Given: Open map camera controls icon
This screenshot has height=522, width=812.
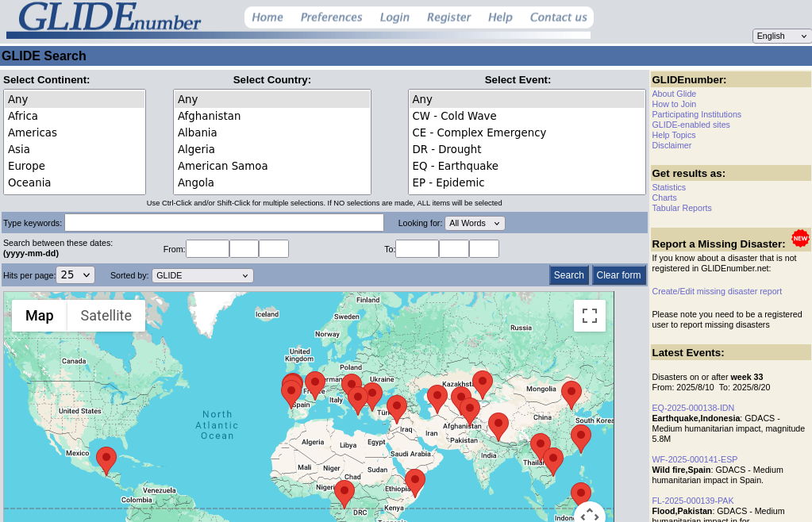Looking at the screenshot, I should coord(589,516).
